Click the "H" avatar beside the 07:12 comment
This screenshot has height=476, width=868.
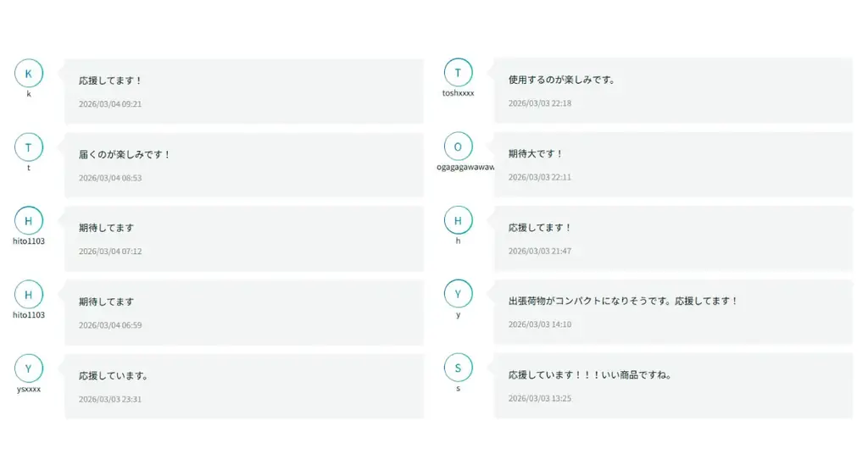click(x=29, y=221)
